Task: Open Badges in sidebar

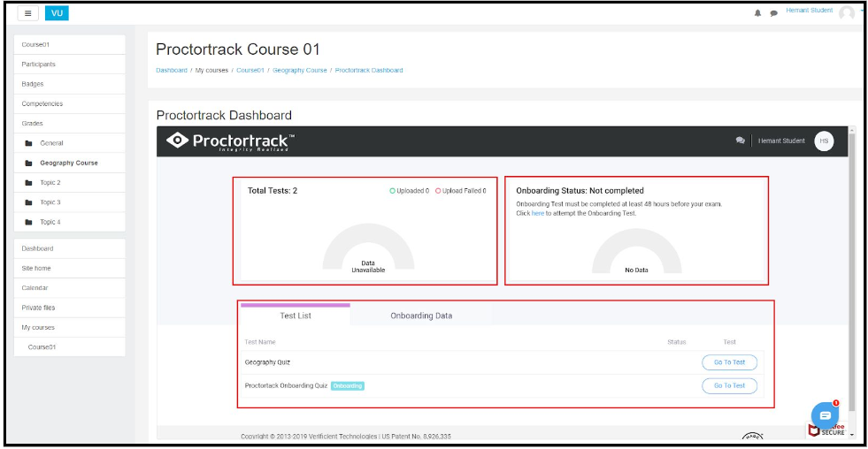Action: pos(69,84)
